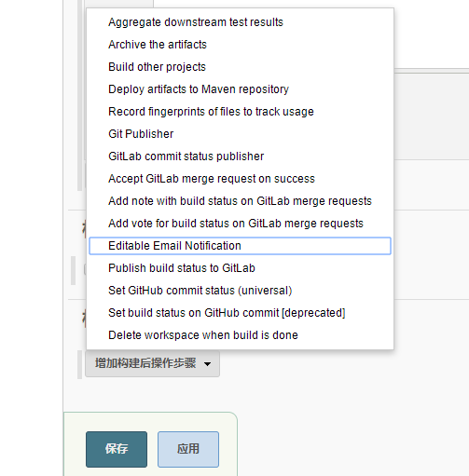Image resolution: width=469 pixels, height=476 pixels.
Task: Pick Deploy artifacts to Maven repository
Action: click(240, 89)
